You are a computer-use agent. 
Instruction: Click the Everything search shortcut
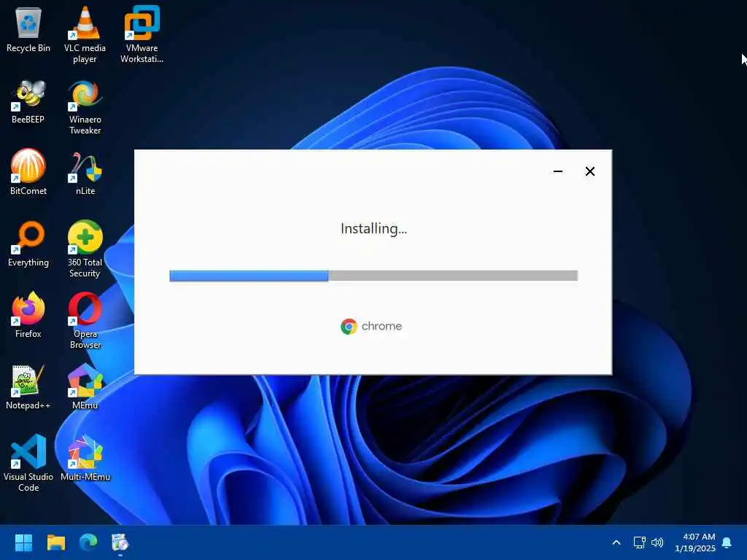28,244
